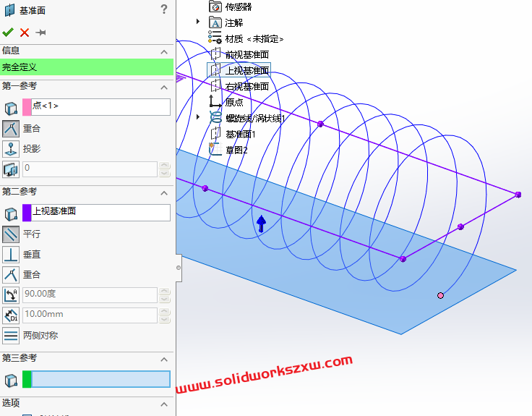
Task: Toggle the Perpendicular (垂直) constraint button
Action: (11, 255)
